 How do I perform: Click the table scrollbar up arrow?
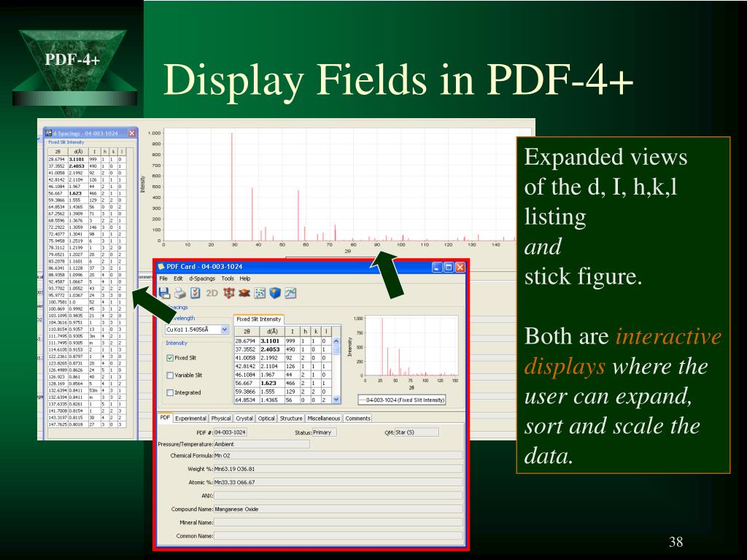click(336, 341)
